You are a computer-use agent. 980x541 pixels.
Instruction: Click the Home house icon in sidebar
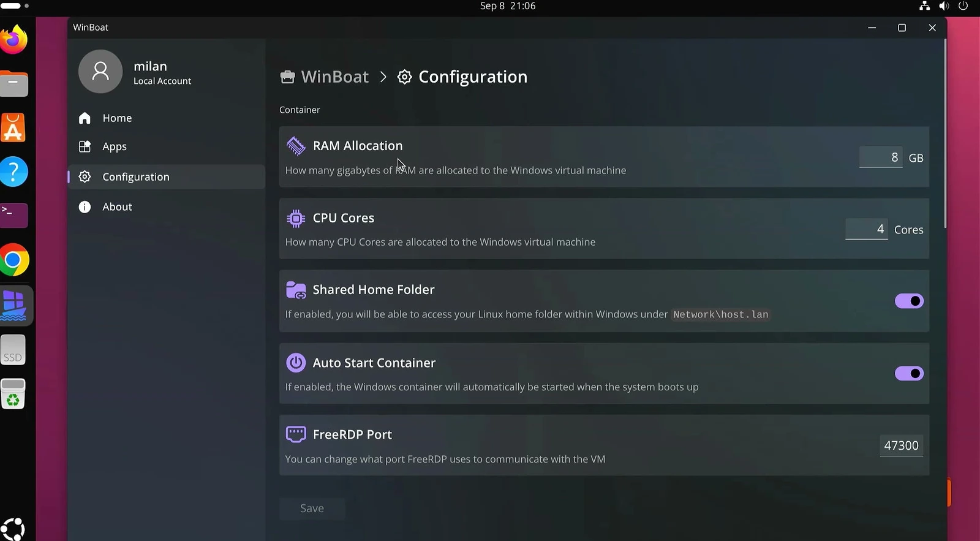85,118
